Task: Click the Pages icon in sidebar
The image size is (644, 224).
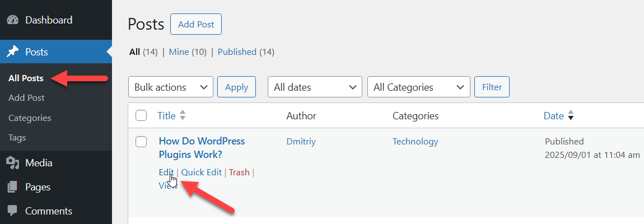Action: (x=13, y=187)
